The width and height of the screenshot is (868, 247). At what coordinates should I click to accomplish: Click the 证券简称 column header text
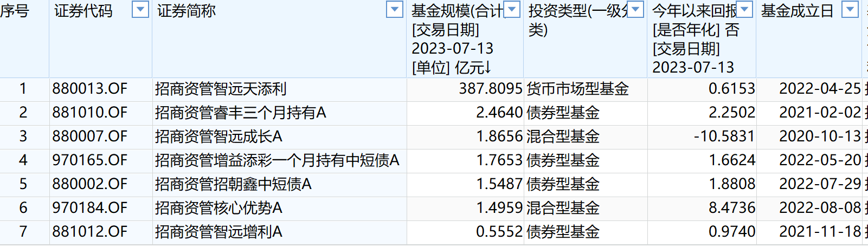(x=186, y=11)
